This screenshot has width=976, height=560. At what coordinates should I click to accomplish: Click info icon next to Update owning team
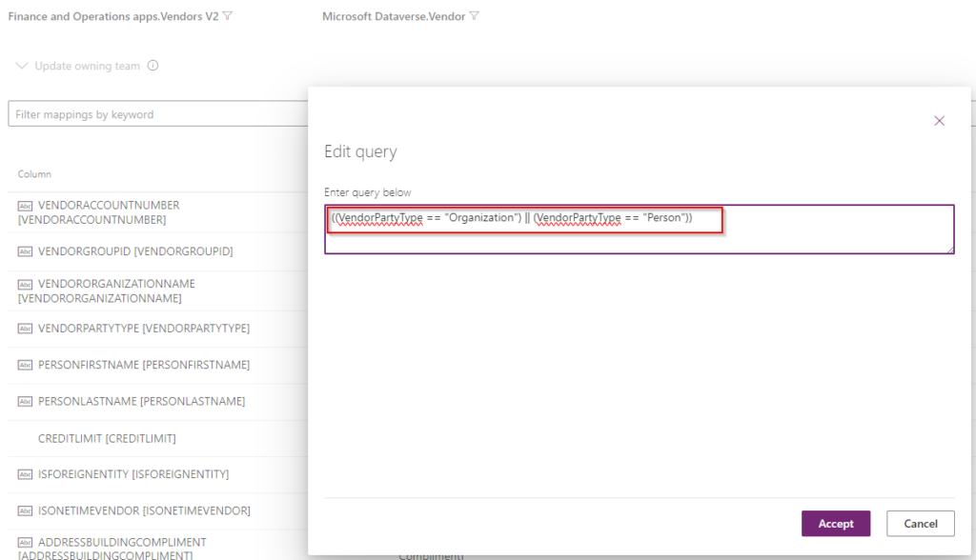[x=153, y=66]
